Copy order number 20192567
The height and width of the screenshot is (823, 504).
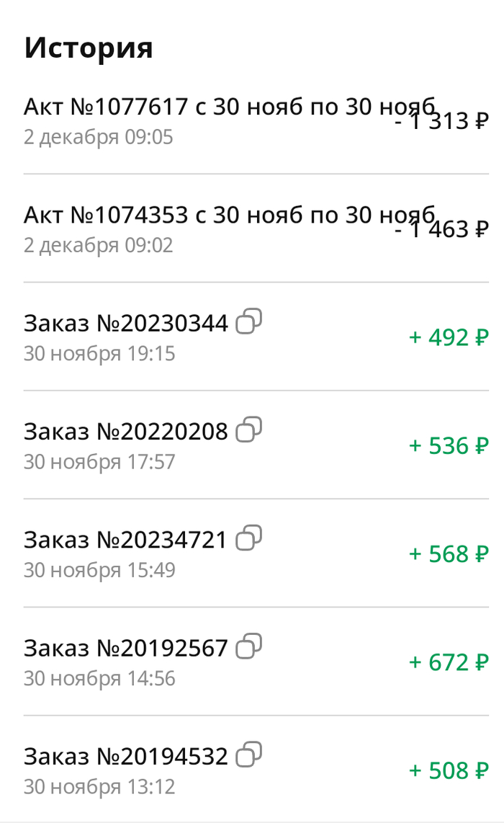tap(249, 646)
